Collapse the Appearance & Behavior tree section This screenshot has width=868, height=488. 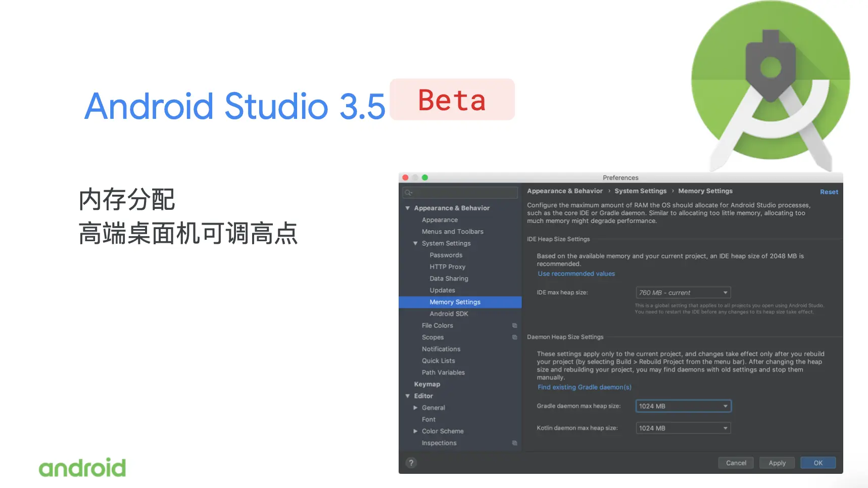tap(408, 208)
